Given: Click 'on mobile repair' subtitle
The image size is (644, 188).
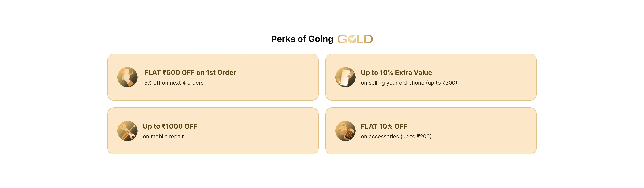Looking at the screenshot, I should [x=163, y=137].
